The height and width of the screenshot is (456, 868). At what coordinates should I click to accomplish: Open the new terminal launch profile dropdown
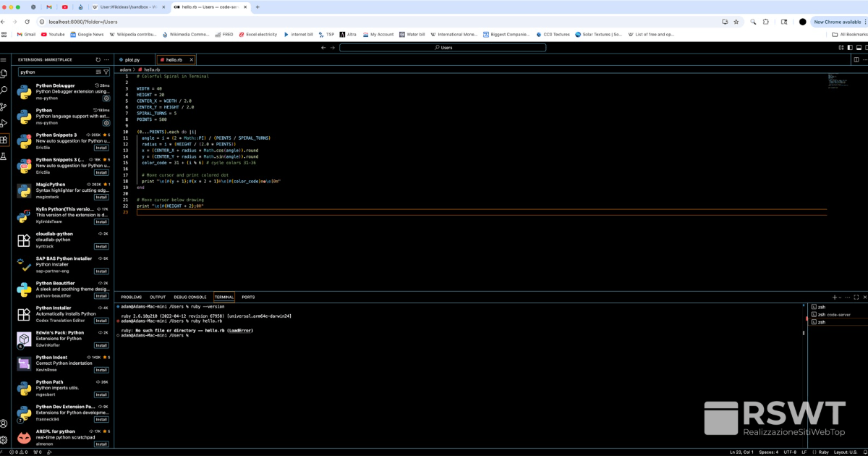point(840,297)
